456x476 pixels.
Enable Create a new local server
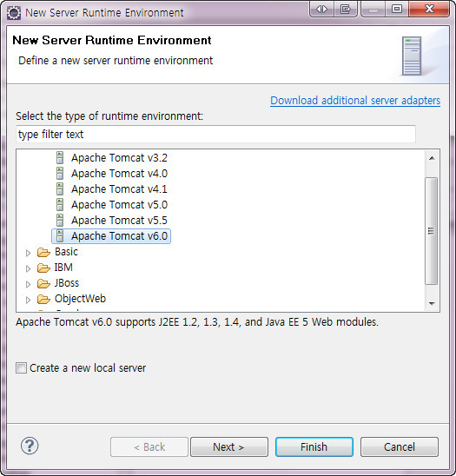click(21, 368)
